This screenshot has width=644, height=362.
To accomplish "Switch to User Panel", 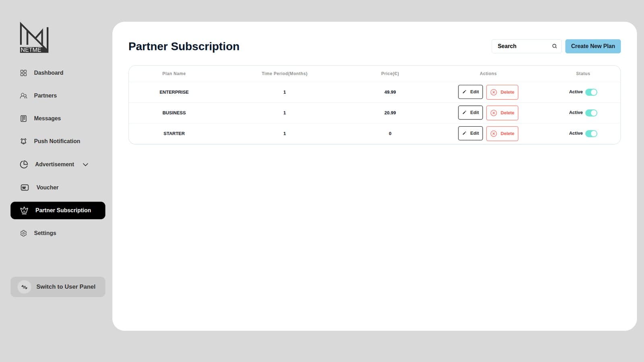I will coord(58,287).
